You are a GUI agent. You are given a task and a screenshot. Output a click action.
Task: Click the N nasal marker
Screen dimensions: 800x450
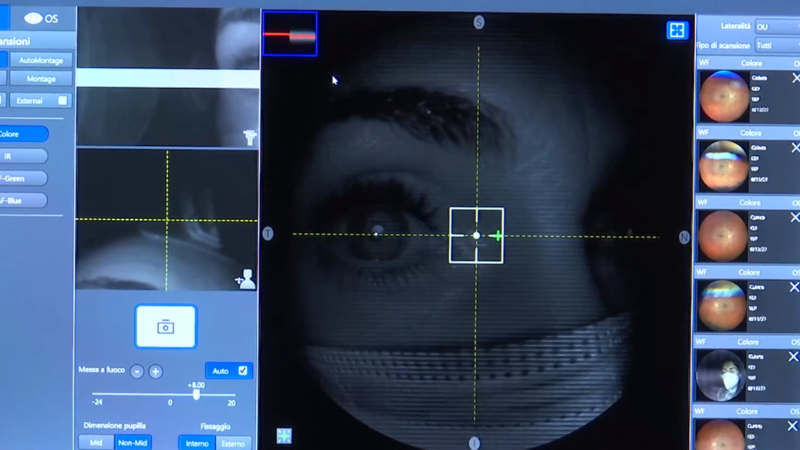point(684,237)
